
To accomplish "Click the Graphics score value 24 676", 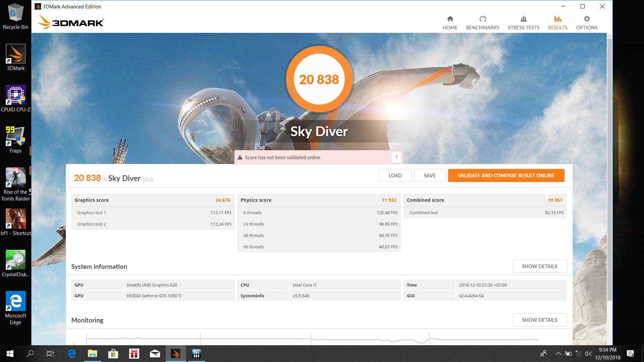I will (x=223, y=200).
